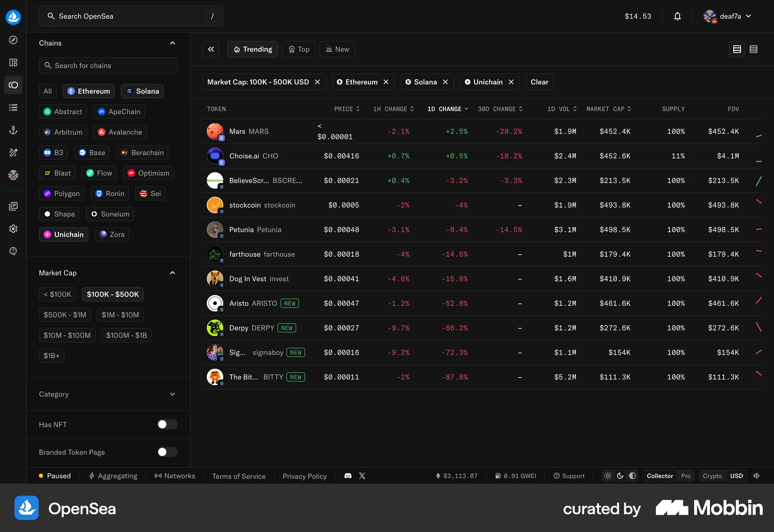774x532 pixels.
Task: Open the help question-mark sidebar icon
Action: 13,251
